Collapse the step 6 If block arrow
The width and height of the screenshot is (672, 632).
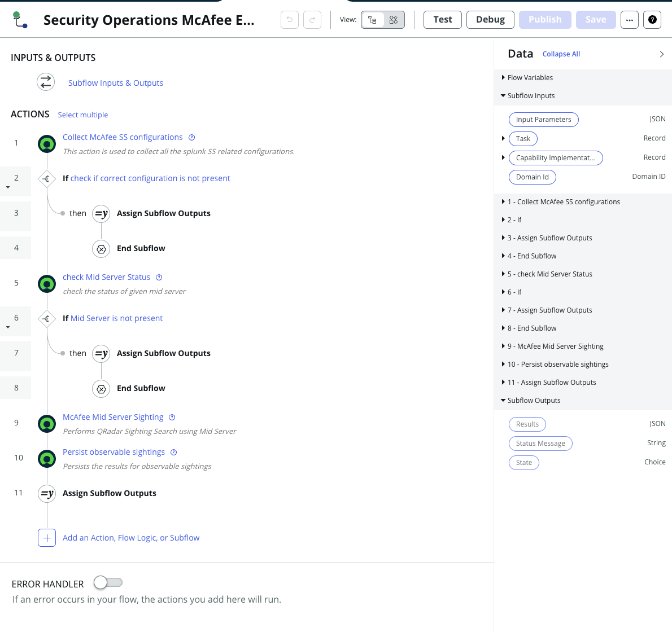tap(8, 327)
